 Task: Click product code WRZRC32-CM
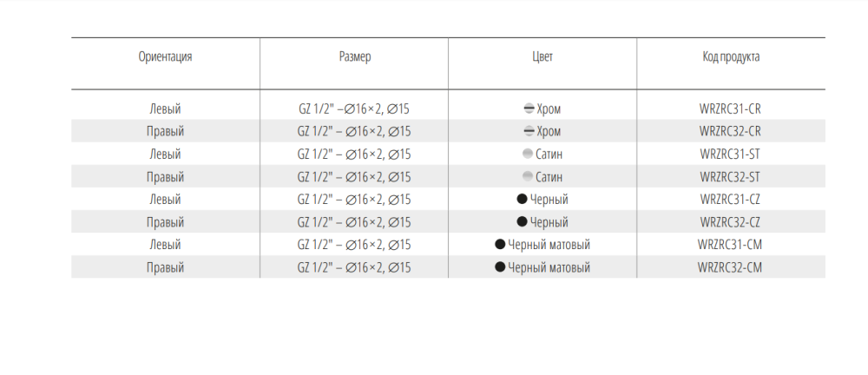coord(731,267)
